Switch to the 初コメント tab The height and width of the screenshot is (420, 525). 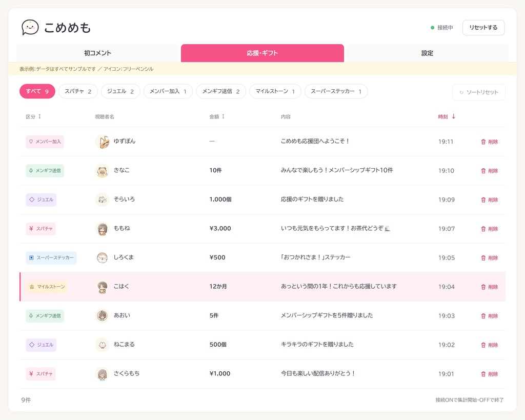pos(97,53)
